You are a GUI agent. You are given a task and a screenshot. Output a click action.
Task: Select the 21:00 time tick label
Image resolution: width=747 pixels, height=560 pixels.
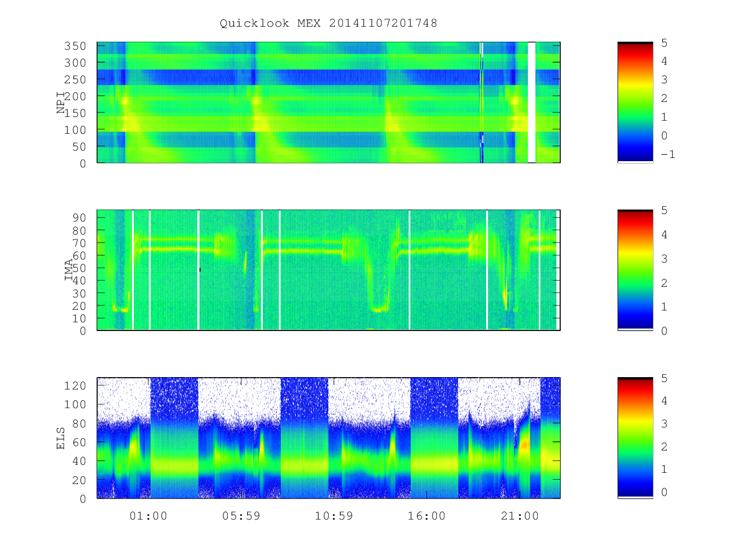520,516
